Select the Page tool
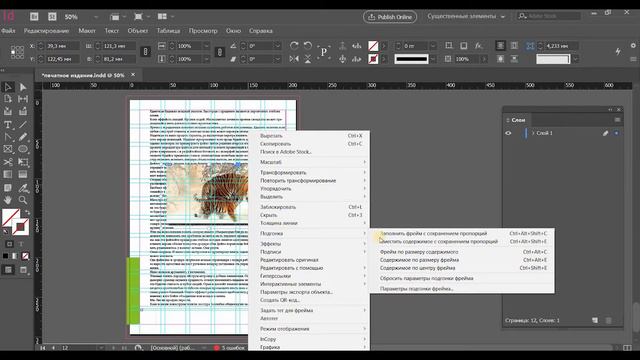Viewport: 640px width, 360px height. pos(8,99)
